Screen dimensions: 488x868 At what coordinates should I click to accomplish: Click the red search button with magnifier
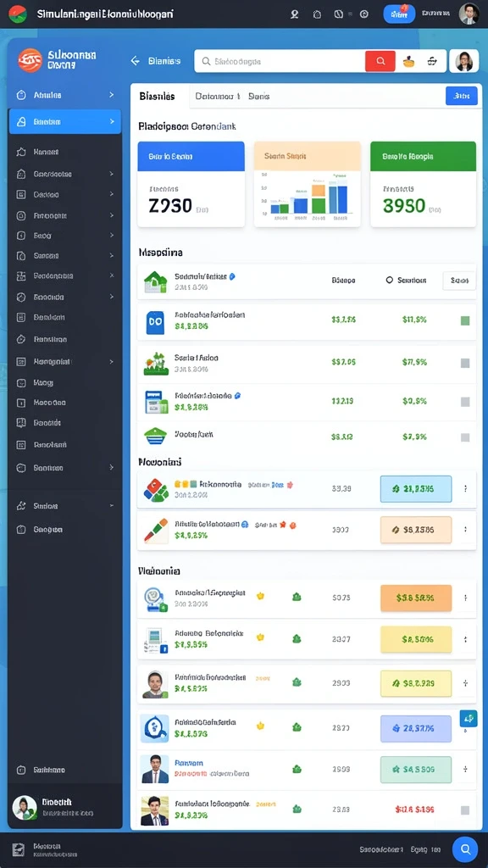(x=380, y=61)
